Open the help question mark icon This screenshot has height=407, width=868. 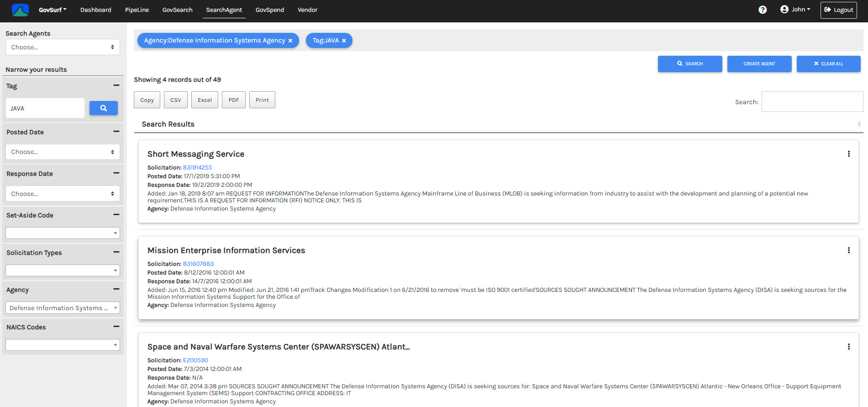coord(763,10)
